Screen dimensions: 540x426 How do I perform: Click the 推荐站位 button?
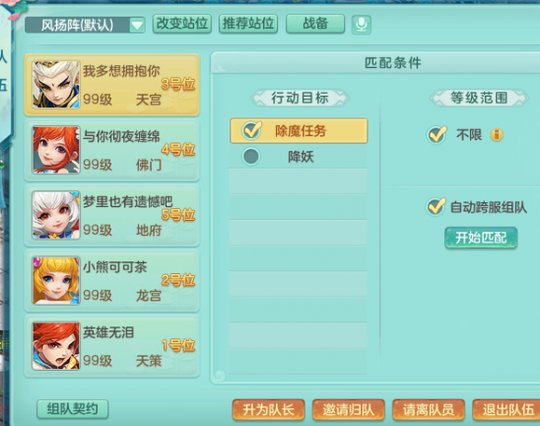click(248, 24)
